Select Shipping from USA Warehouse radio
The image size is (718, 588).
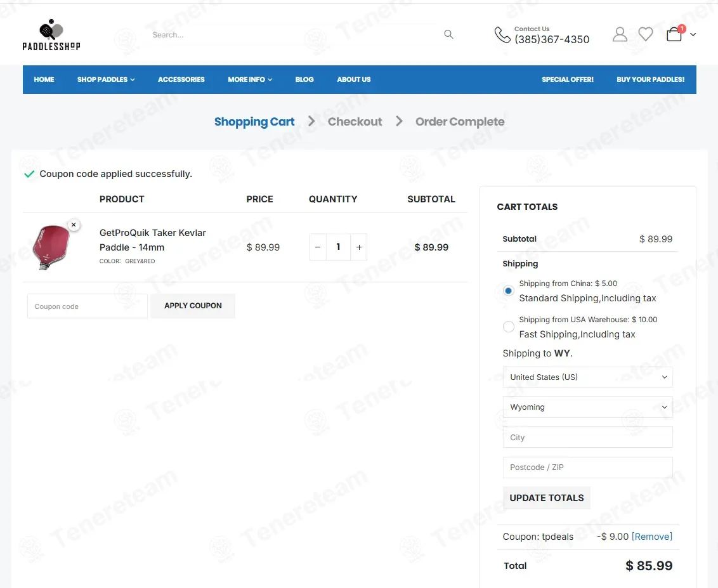pos(508,327)
